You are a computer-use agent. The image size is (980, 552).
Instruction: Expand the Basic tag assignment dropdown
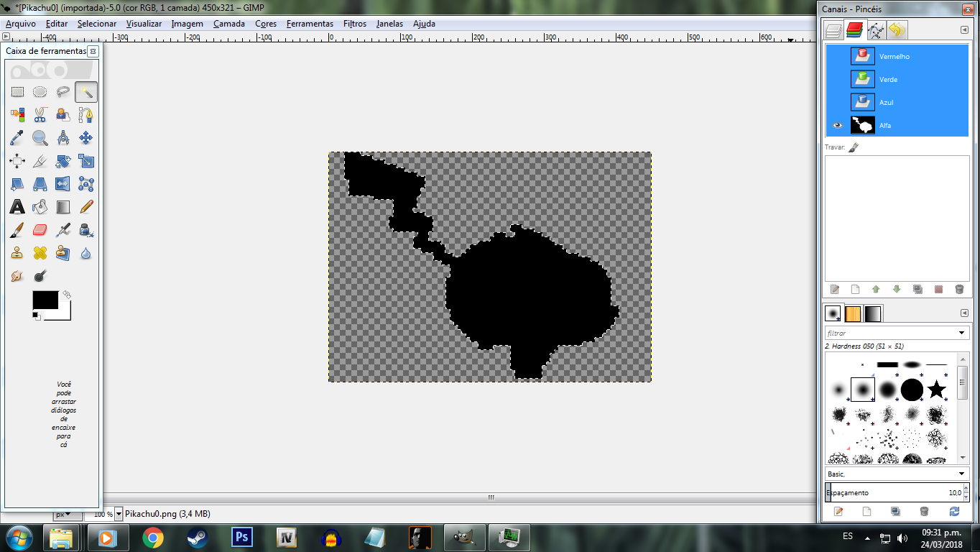(x=962, y=474)
